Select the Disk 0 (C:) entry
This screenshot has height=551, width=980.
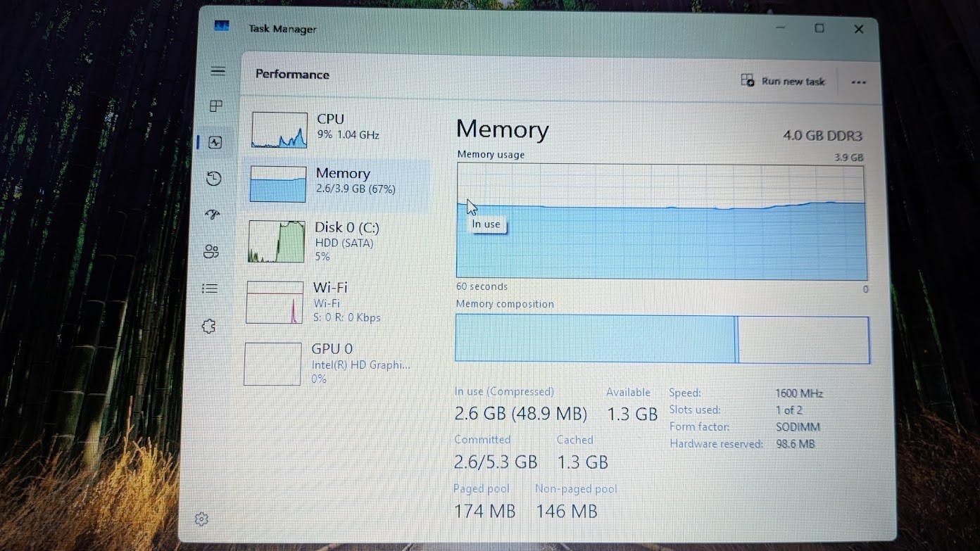coord(335,241)
